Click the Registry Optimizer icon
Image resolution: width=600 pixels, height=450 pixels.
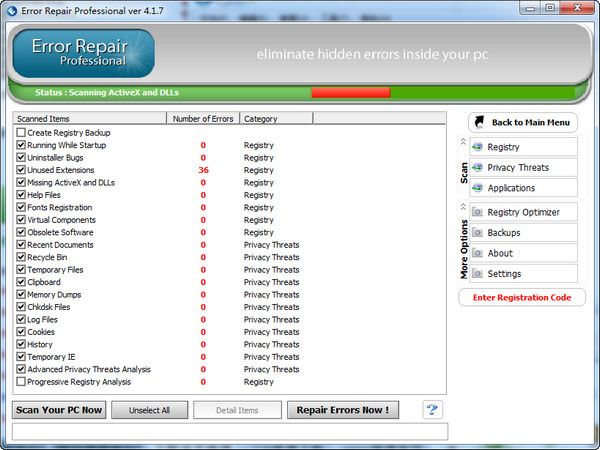tap(477, 212)
